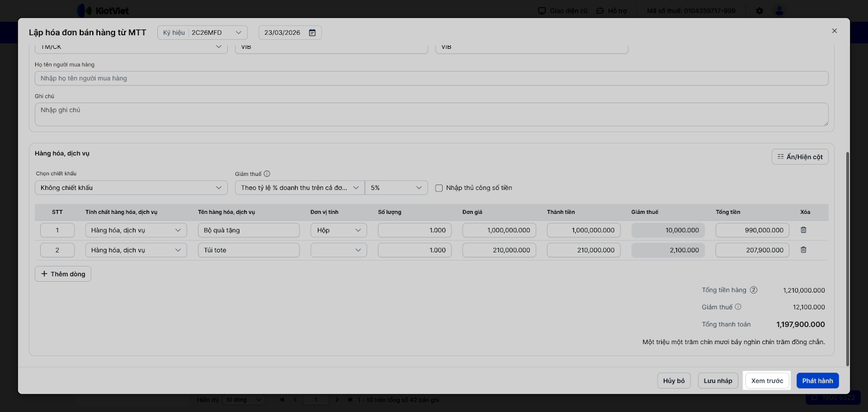868x412 pixels.
Task: Open unit dropdown for Túi tote row
Action: [339, 250]
